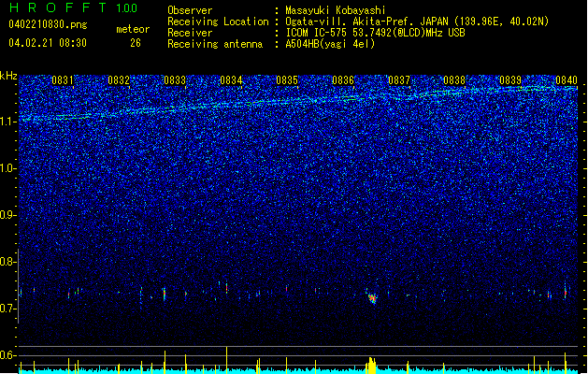The width and height of the screenshot is (588, 374).
Task: Click the 0831 time marker
Action: pyautogui.click(x=63, y=80)
